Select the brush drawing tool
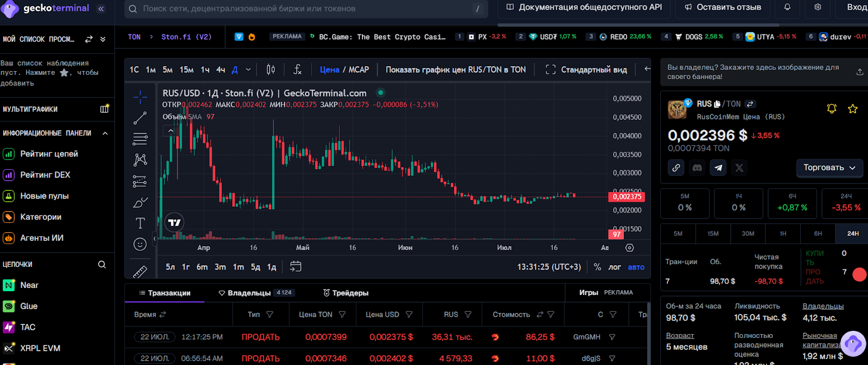Viewport: 868px width, 365px height. pos(140,202)
